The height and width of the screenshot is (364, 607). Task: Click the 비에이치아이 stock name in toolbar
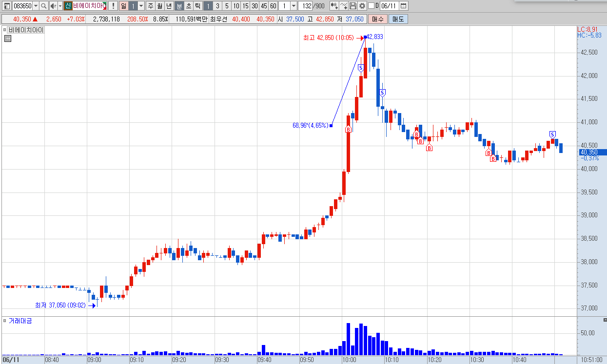(x=90, y=6)
